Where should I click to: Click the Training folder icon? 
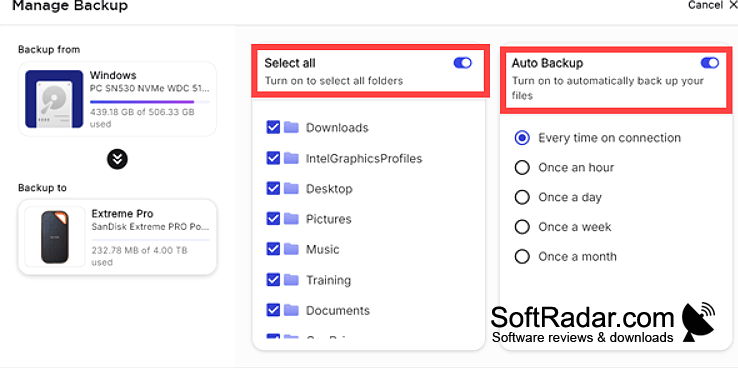[291, 280]
